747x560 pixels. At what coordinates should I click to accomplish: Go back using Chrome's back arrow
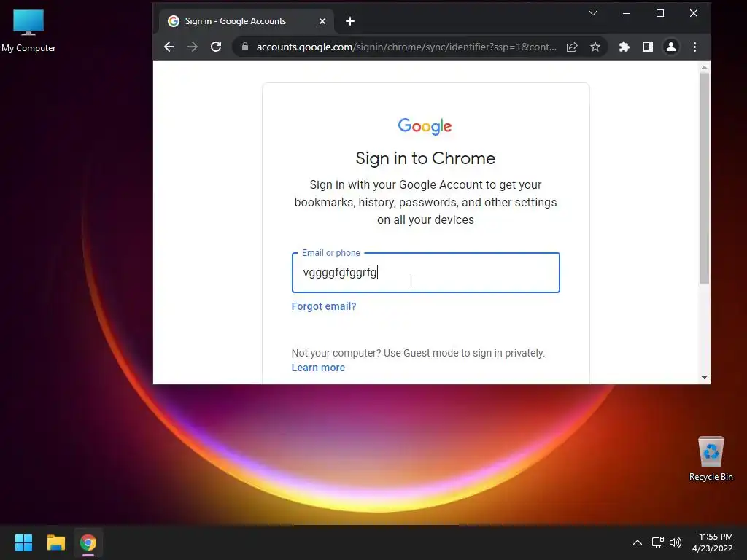[x=169, y=47]
